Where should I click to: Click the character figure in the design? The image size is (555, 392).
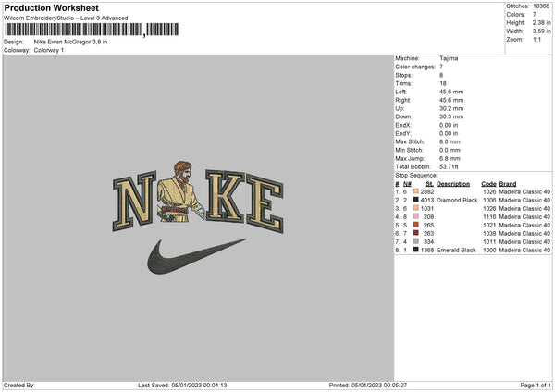coord(180,191)
